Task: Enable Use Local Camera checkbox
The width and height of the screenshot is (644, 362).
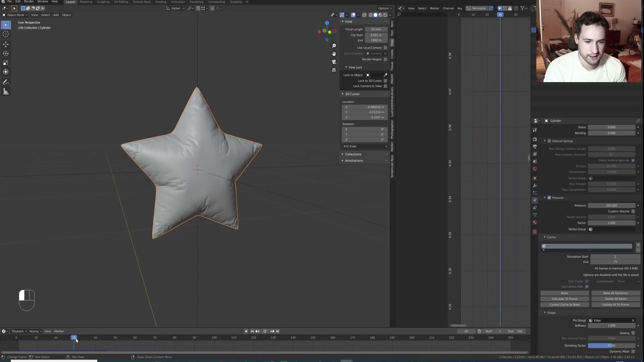Action: click(385, 48)
